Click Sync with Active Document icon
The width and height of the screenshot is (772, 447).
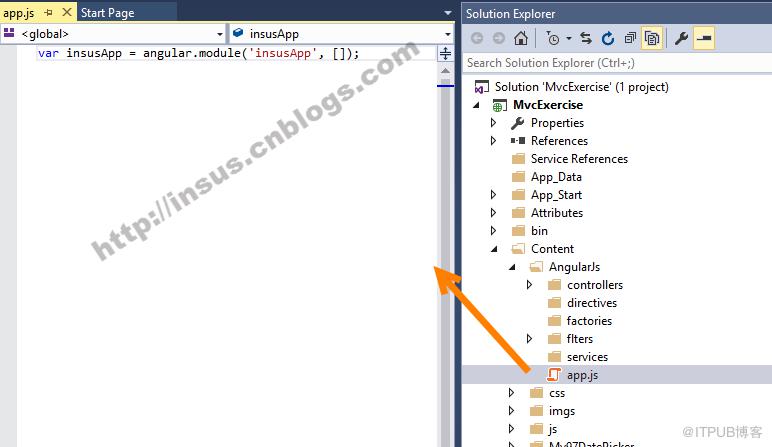pos(586,38)
